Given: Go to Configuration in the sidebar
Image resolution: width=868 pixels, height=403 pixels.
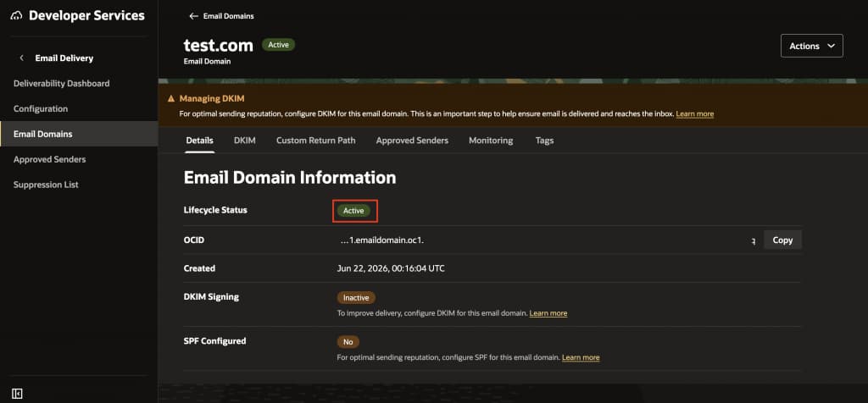Looking at the screenshot, I should tap(41, 109).
